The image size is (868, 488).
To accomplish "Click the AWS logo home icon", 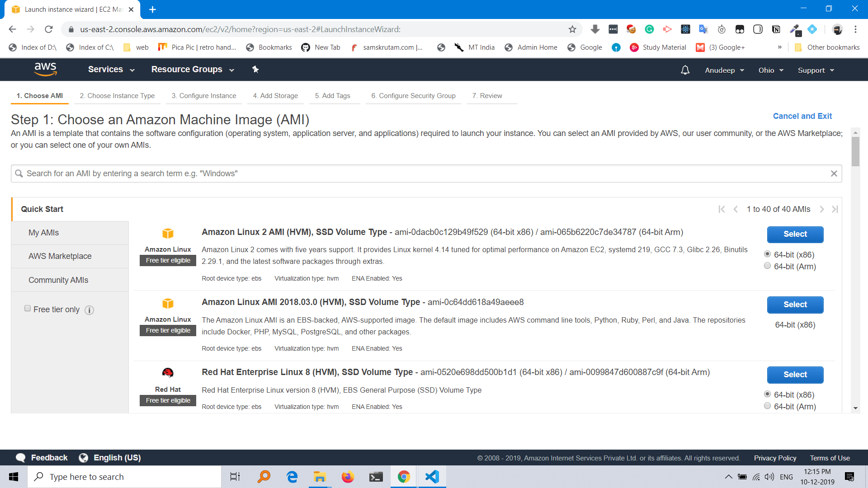I will [45, 69].
